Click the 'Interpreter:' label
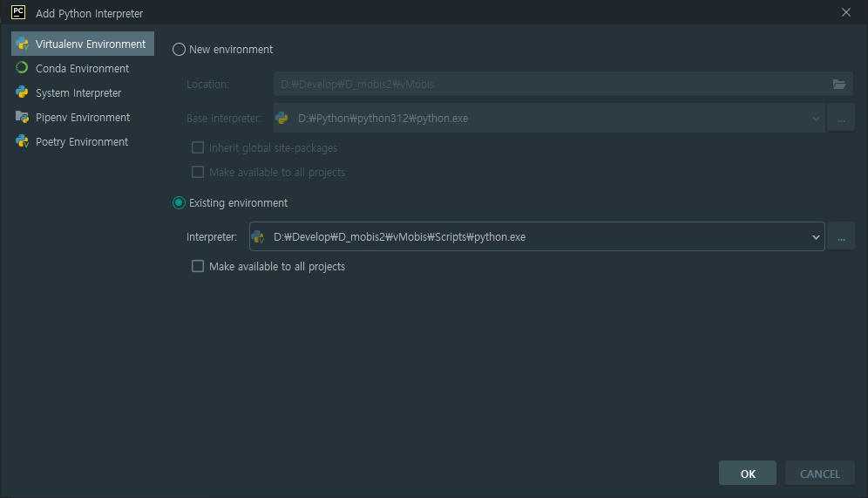This screenshot has width=868, height=498. (212, 237)
